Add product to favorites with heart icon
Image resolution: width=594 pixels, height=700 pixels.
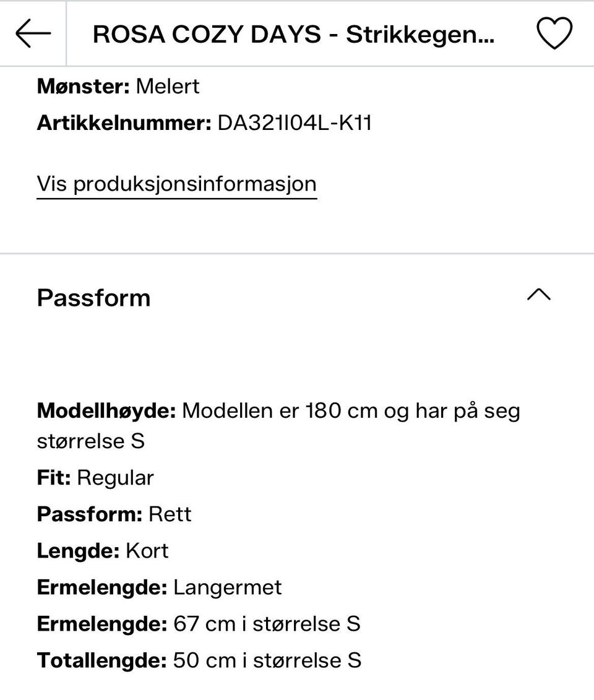554,33
